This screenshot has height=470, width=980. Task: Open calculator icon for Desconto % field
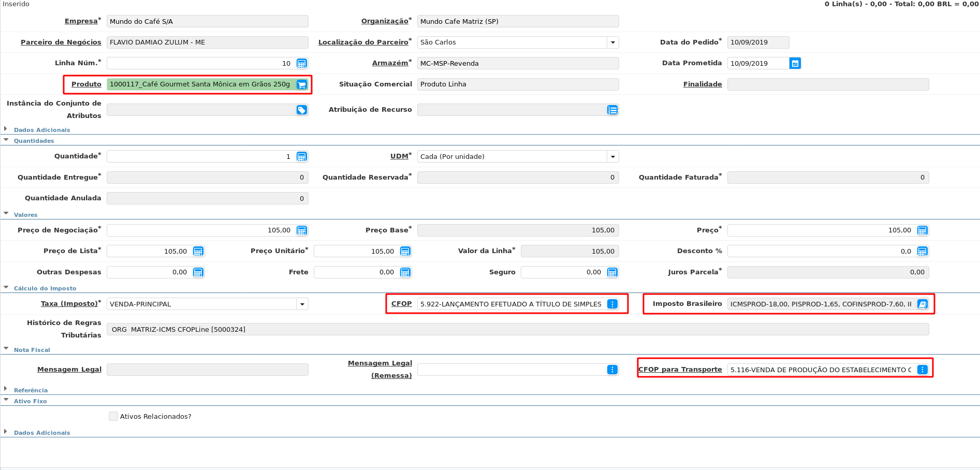[x=923, y=251]
